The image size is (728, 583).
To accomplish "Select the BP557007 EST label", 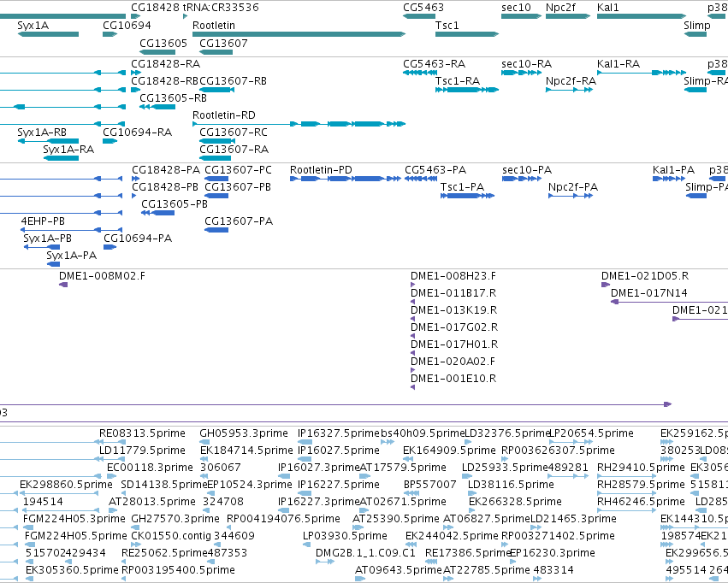I will click(430, 486).
